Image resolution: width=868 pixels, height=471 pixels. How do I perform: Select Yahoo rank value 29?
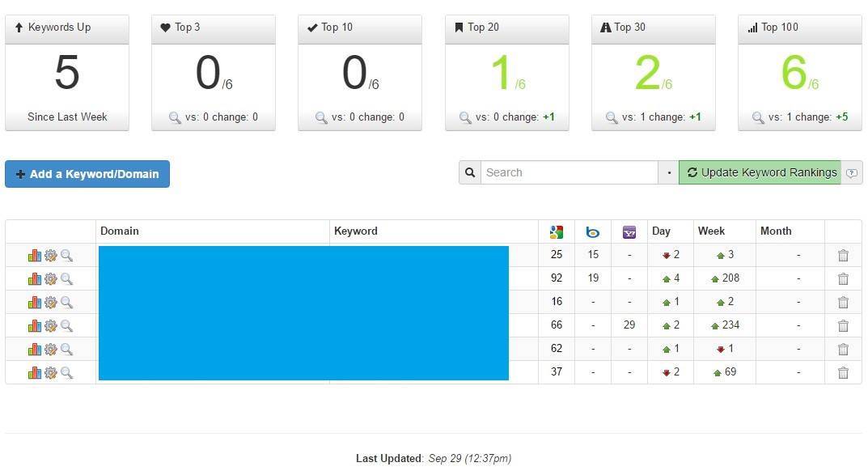629,325
